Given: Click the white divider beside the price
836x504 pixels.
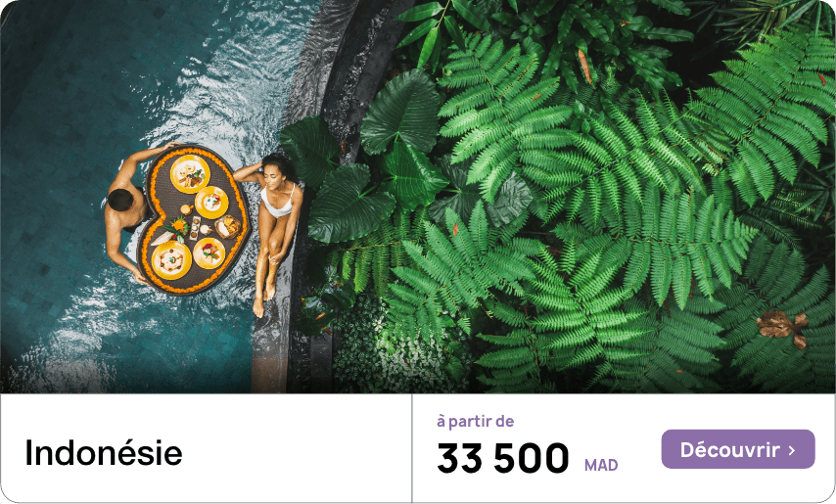Looking at the screenshot, I should tap(411, 448).
